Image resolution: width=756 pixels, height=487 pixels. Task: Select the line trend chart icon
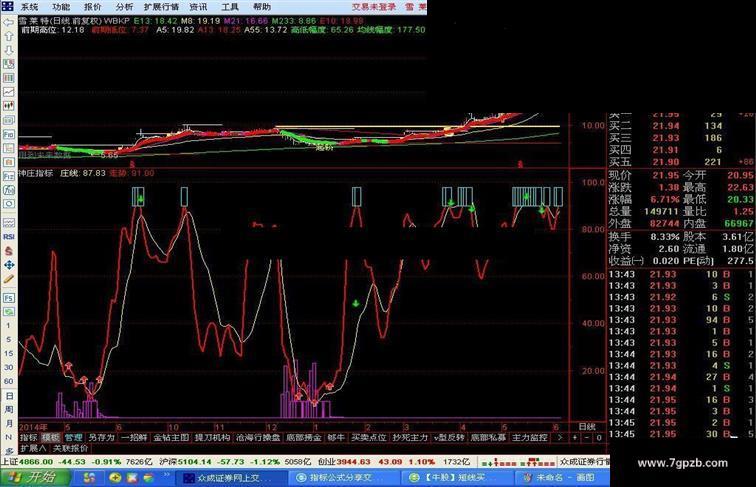click(9, 92)
